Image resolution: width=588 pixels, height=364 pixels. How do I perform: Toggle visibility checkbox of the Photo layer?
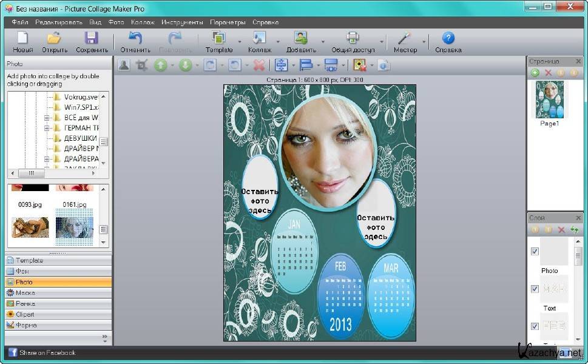[x=535, y=251]
